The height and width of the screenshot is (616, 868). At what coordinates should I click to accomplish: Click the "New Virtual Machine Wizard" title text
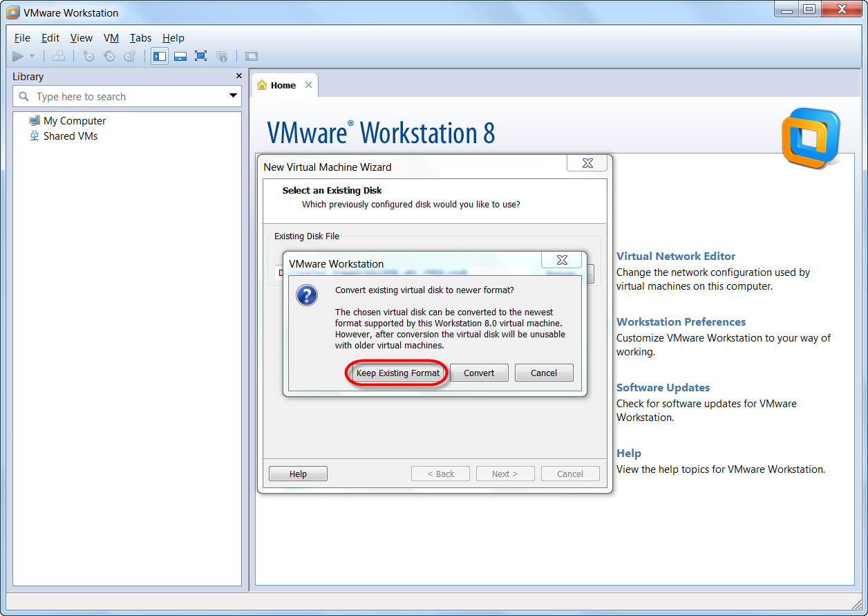[328, 167]
